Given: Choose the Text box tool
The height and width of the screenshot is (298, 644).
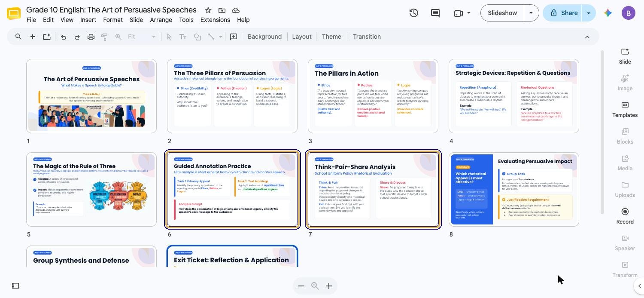Looking at the screenshot, I should [x=183, y=37].
